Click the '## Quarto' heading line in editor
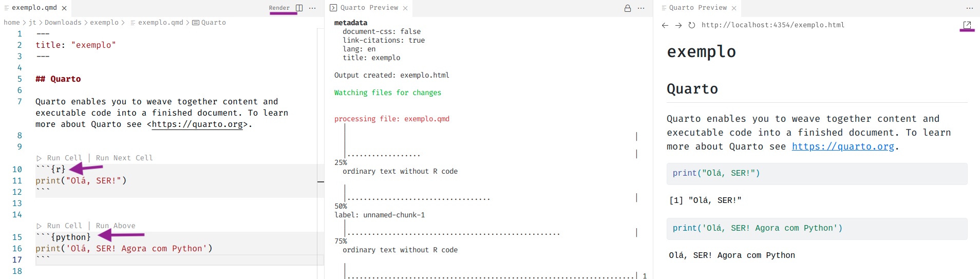 [58, 79]
